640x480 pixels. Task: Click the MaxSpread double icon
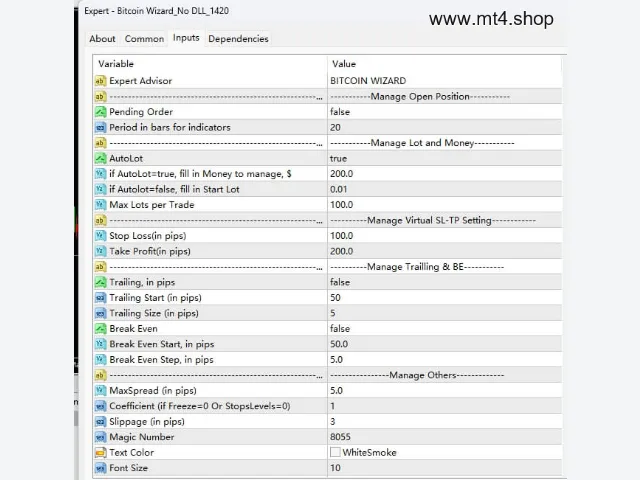coord(100,391)
